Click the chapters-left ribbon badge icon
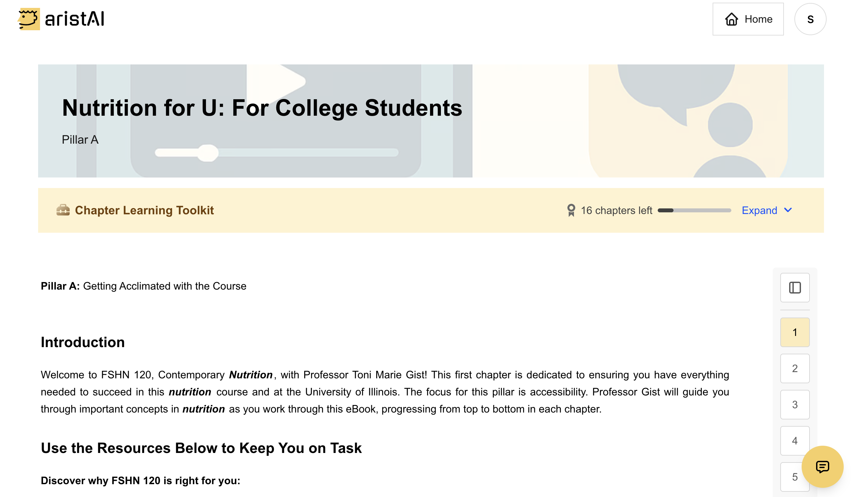The width and height of the screenshot is (868, 497). [x=571, y=210]
